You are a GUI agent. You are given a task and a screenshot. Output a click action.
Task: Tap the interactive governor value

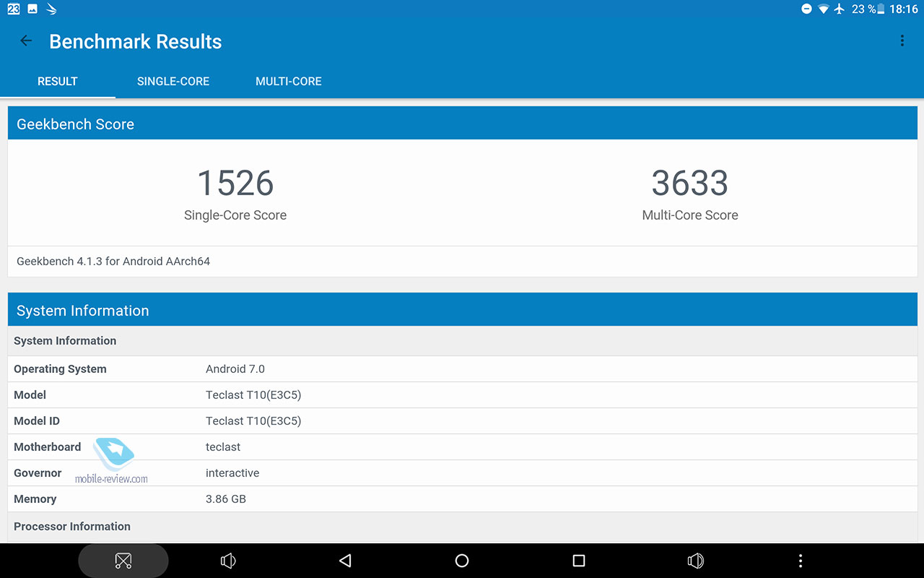tap(232, 473)
